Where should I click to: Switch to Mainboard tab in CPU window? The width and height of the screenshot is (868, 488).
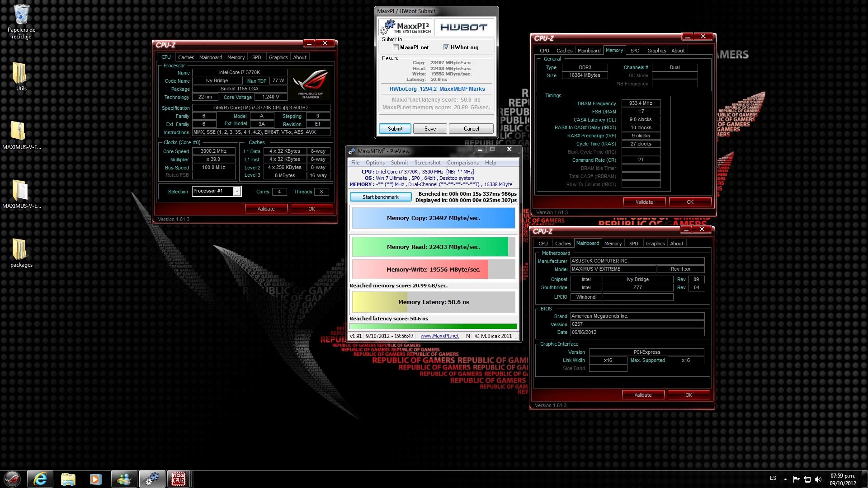pyautogui.click(x=211, y=57)
